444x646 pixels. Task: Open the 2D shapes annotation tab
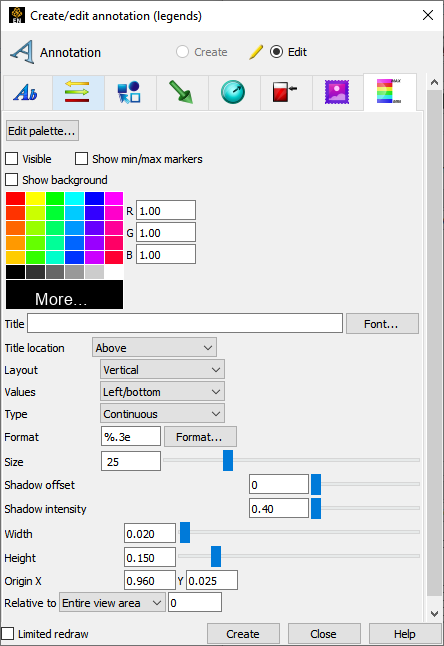pos(130,92)
